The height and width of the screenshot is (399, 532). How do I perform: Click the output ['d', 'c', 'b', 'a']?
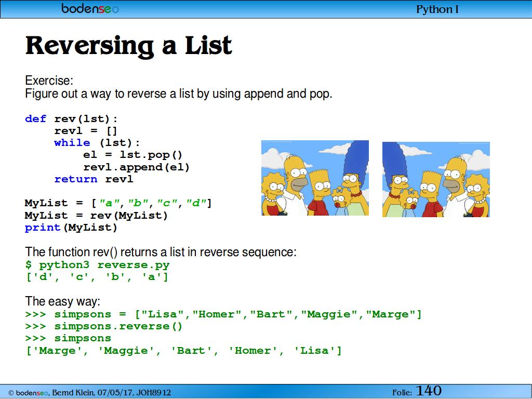(97, 277)
